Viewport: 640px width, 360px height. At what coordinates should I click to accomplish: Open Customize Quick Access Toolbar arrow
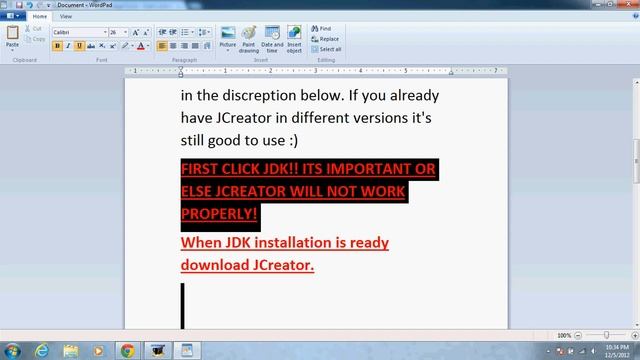[x=49, y=5]
